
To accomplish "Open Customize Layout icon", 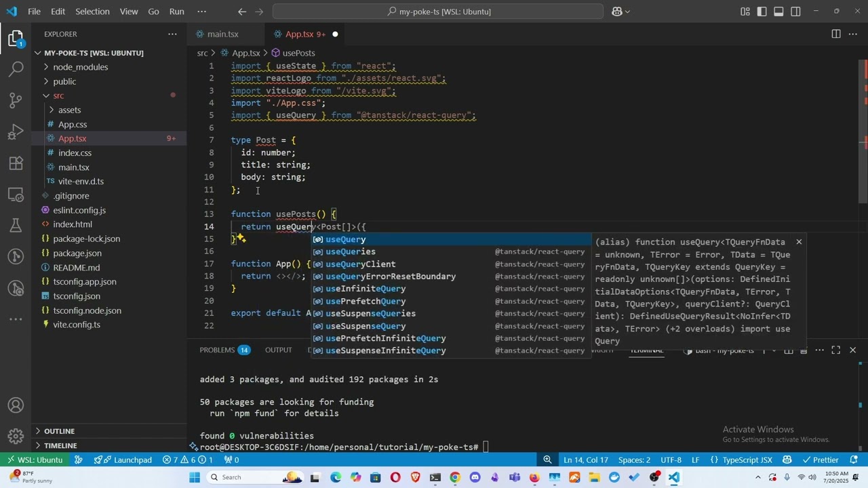I will [x=745, y=12].
